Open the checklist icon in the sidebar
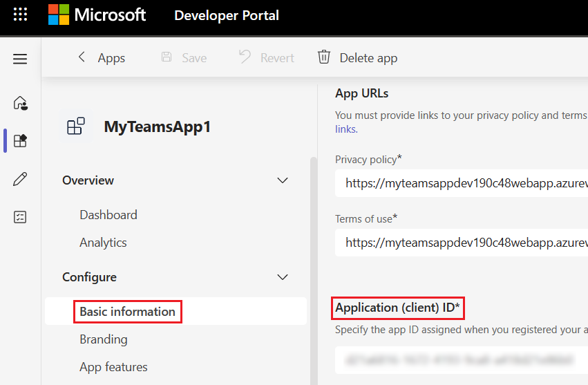588x385 pixels. click(20, 217)
